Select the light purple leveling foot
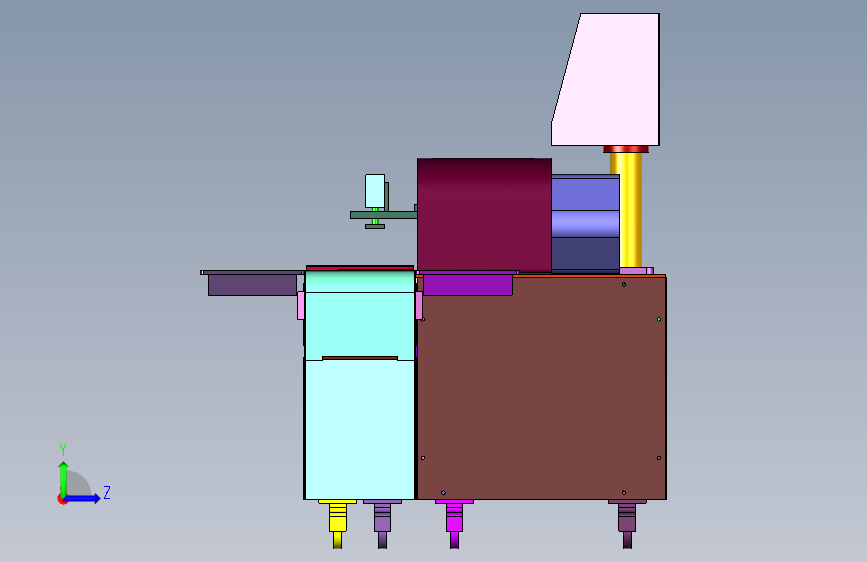 click(382, 523)
